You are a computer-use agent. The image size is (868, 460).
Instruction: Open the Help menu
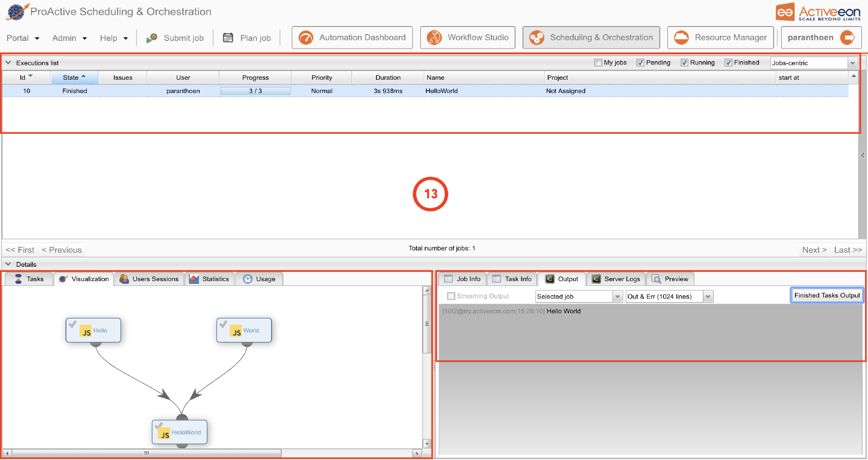click(x=114, y=38)
